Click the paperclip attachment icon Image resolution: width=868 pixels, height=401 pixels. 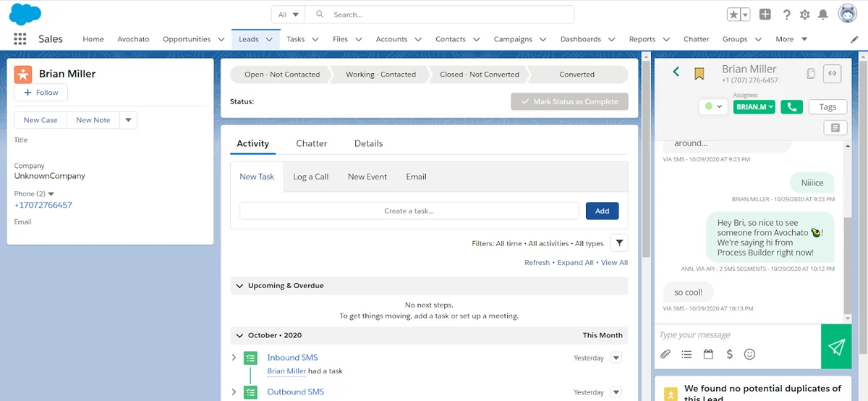(x=665, y=354)
